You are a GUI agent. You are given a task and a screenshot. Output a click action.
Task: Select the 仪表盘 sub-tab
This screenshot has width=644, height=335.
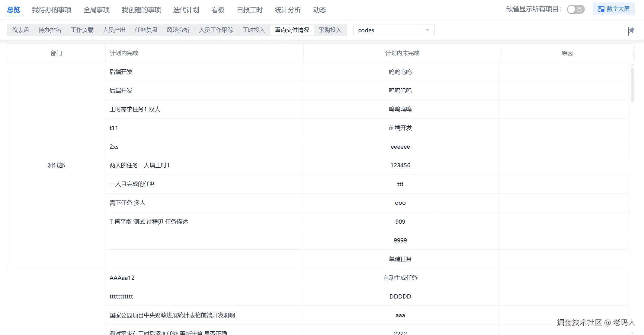21,30
